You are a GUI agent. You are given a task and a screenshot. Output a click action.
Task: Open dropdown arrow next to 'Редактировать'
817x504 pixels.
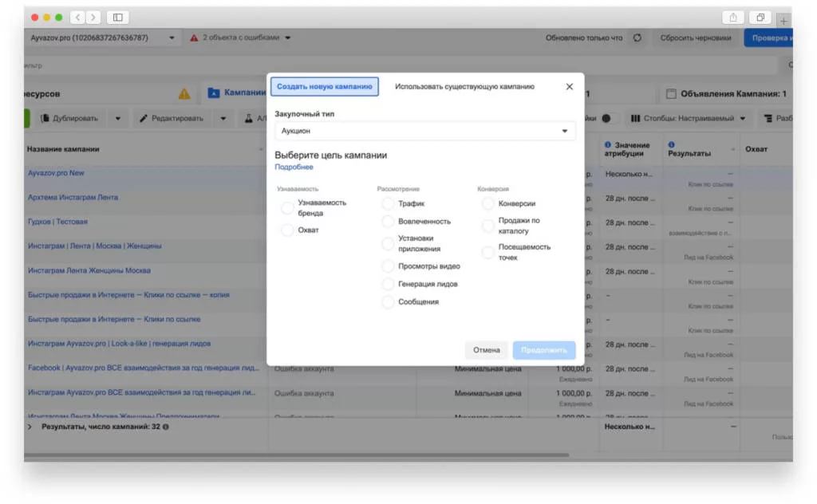coord(223,118)
